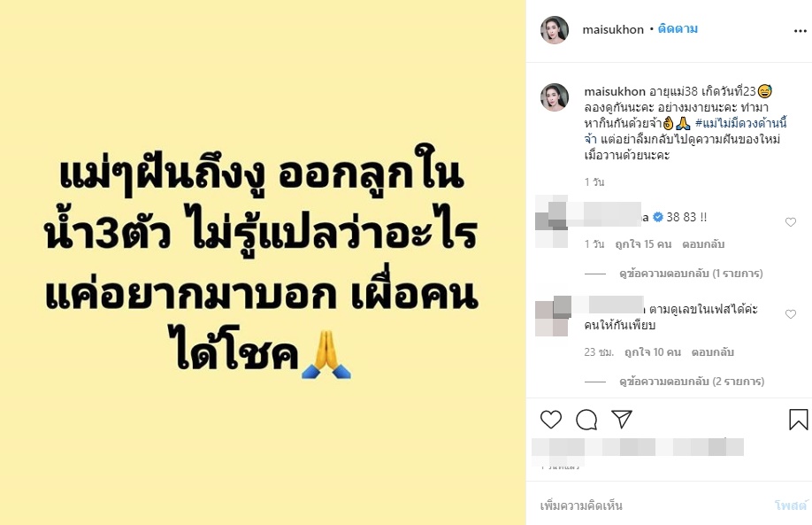Viewport: 812px width, 525px height.
Task: Expand 'ดูข้อความตอบกลับ (2 รายการ)' replies
Action: pyautogui.click(x=692, y=381)
